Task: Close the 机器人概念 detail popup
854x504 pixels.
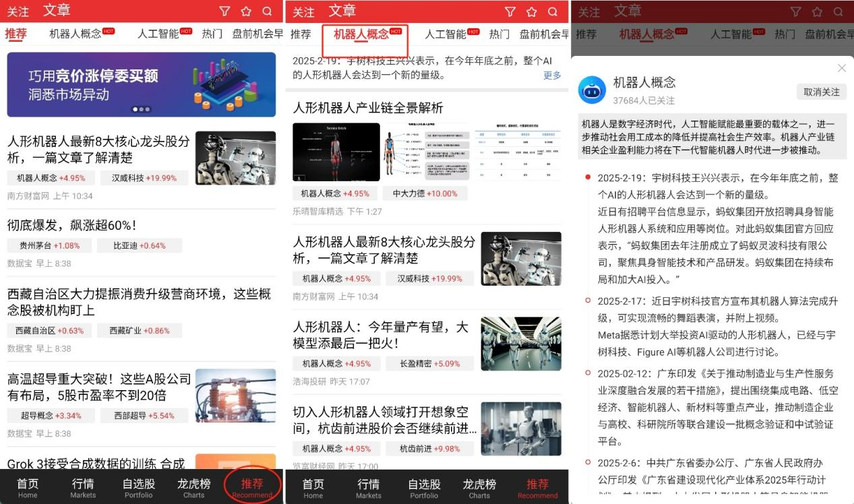Action: pyautogui.click(x=841, y=68)
